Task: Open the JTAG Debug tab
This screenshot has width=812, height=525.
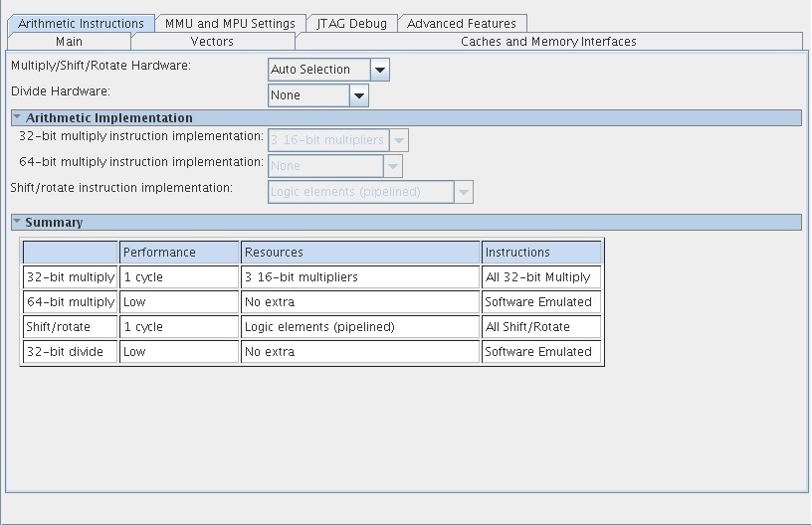Action: 351,23
